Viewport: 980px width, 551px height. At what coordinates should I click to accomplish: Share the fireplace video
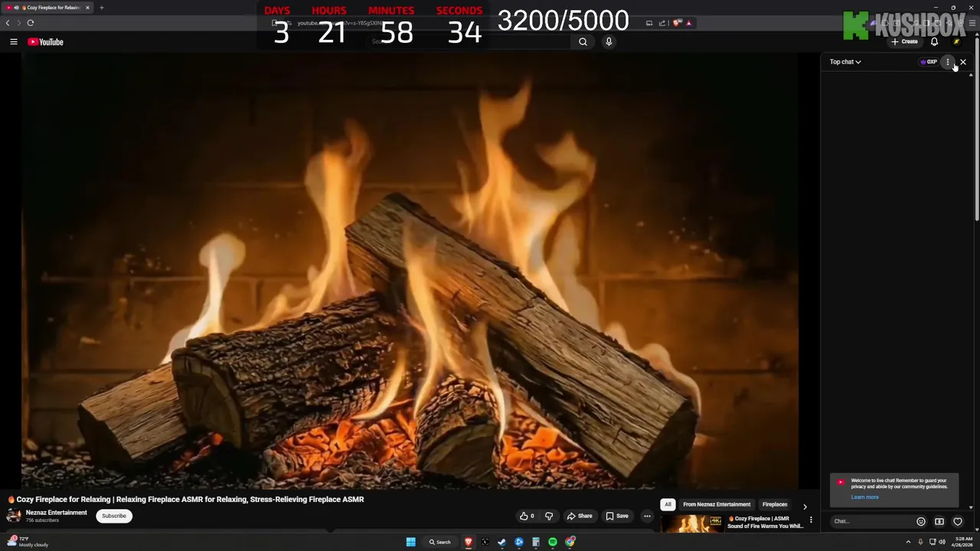[580, 516]
